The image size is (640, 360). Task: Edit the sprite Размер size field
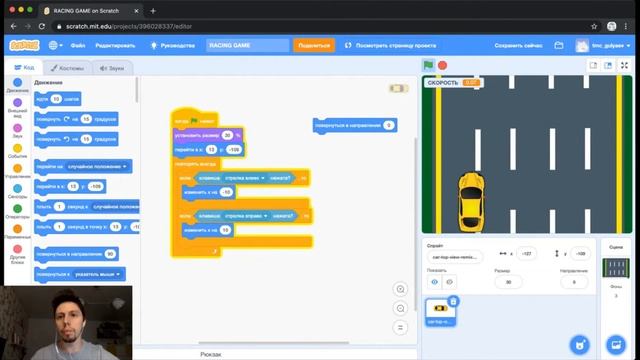(x=508, y=282)
